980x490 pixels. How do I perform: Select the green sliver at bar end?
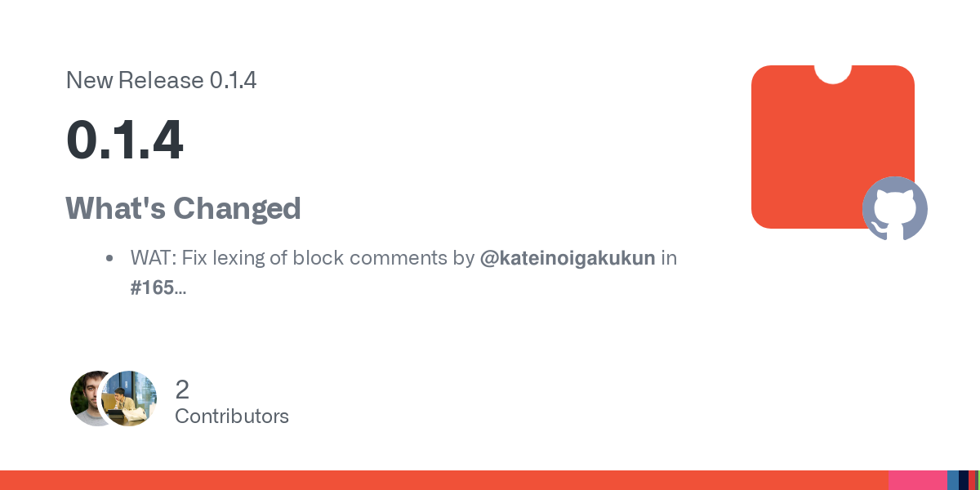[979, 480]
